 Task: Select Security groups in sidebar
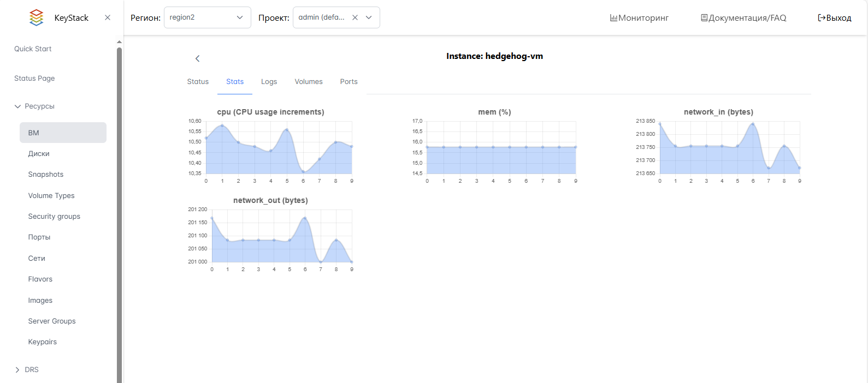(x=54, y=216)
